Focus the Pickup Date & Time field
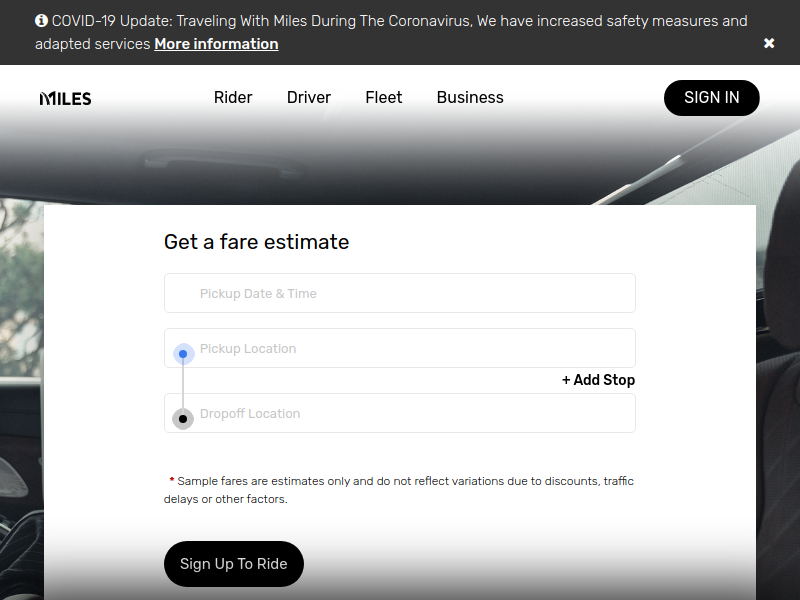The height and width of the screenshot is (600, 800). coord(399,293)
